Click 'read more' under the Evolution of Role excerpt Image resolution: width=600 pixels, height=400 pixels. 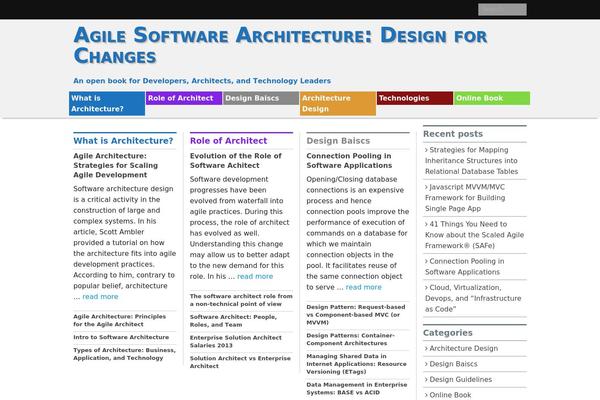coord(255,276)
